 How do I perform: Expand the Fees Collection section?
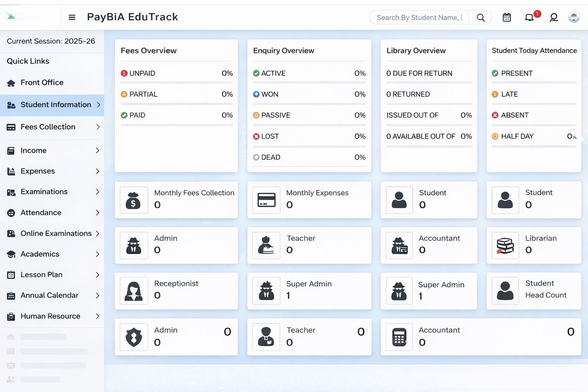(x=47, y=127)
